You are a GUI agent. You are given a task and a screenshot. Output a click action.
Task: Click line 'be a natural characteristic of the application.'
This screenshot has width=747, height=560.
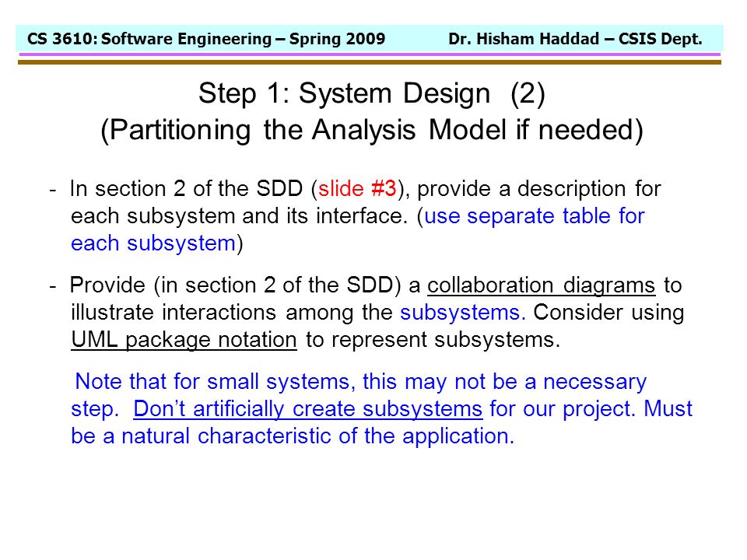tap(293, 436)
